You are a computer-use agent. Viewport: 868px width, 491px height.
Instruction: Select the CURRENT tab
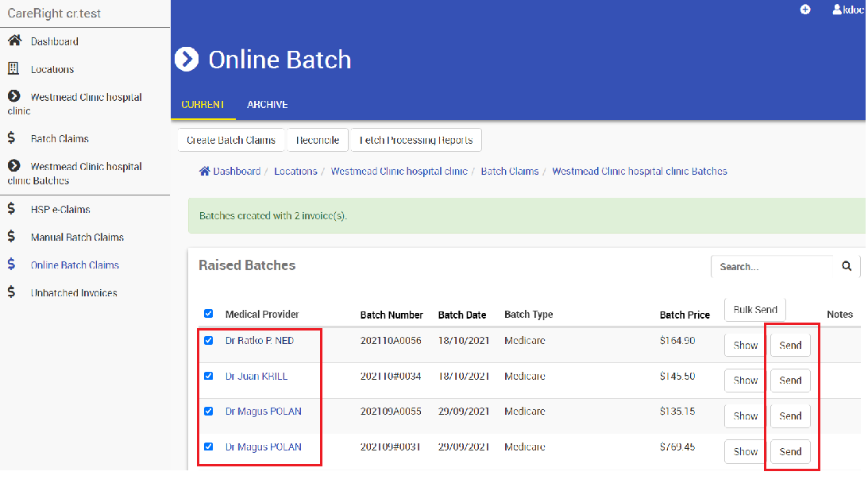pyautogui.click(x=203, y=105)
